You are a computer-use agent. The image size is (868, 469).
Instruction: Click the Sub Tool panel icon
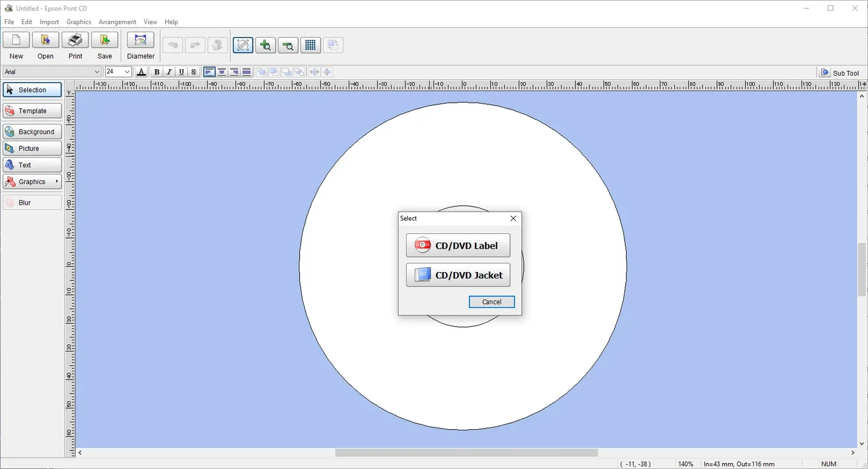(x=825, y=73)
